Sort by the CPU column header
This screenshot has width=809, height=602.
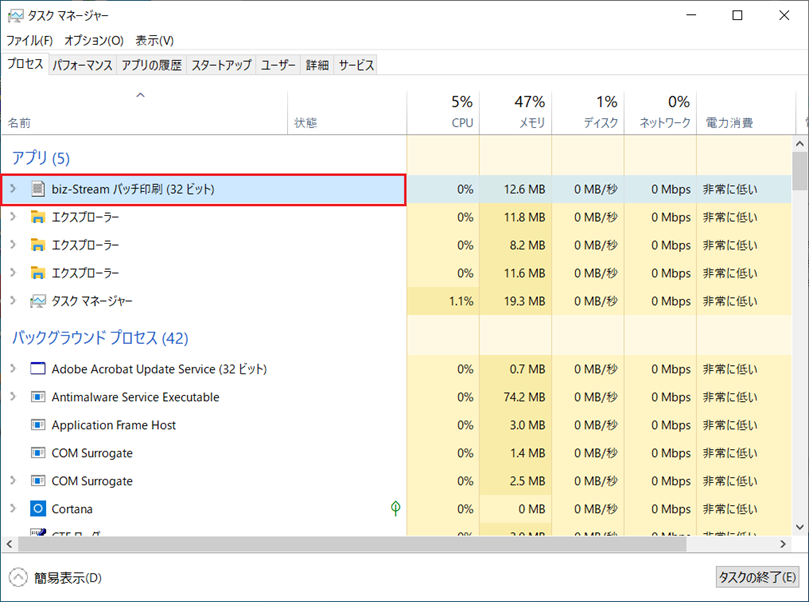pos(443,112)
